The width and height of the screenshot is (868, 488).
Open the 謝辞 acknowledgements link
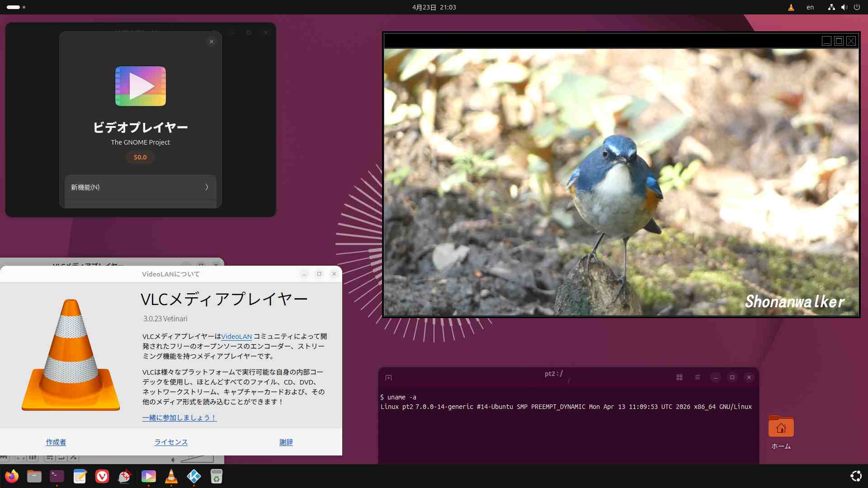point(286,442)
